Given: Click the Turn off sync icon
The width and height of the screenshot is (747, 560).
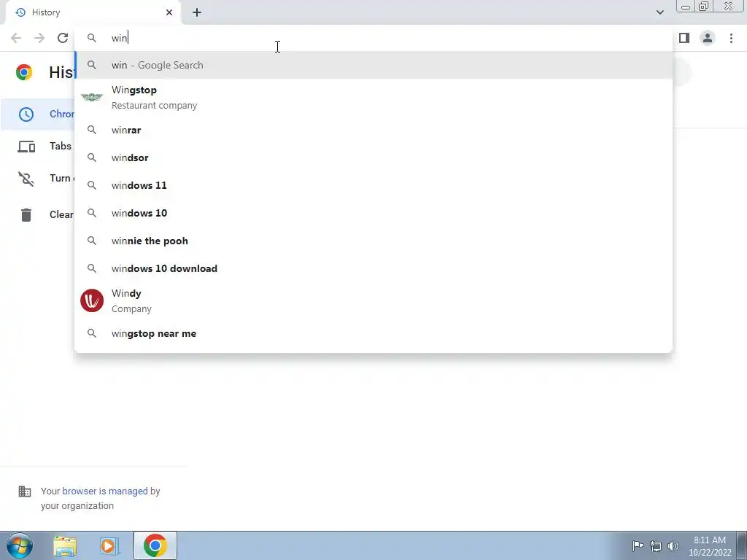Looking at the screenshot, I should point(26,179).
